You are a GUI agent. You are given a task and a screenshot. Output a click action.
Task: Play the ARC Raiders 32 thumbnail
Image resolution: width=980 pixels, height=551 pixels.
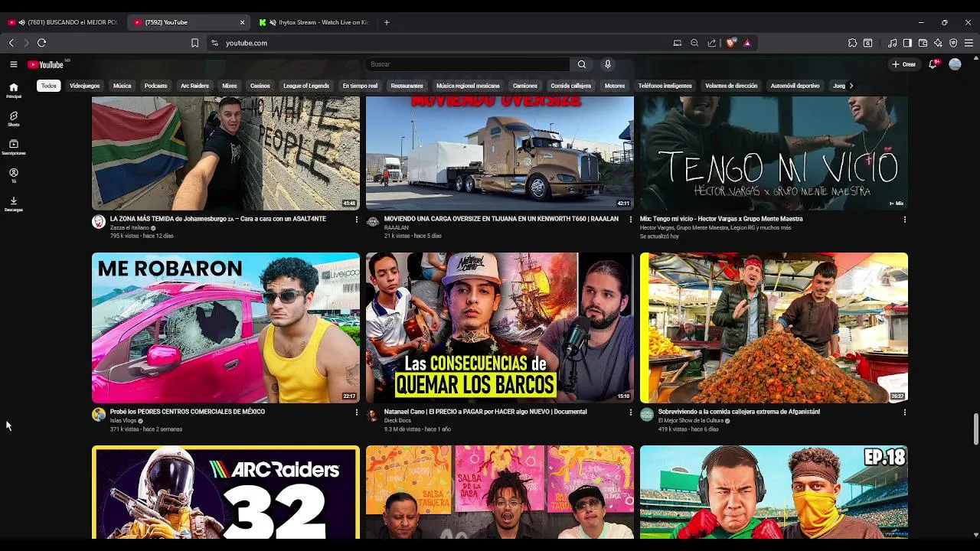tap(226, 492)
